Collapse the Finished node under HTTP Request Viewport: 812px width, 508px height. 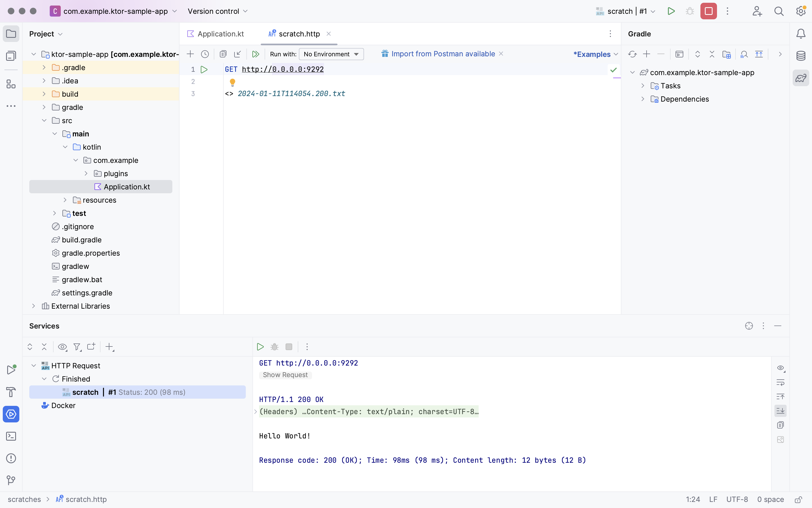44,379
